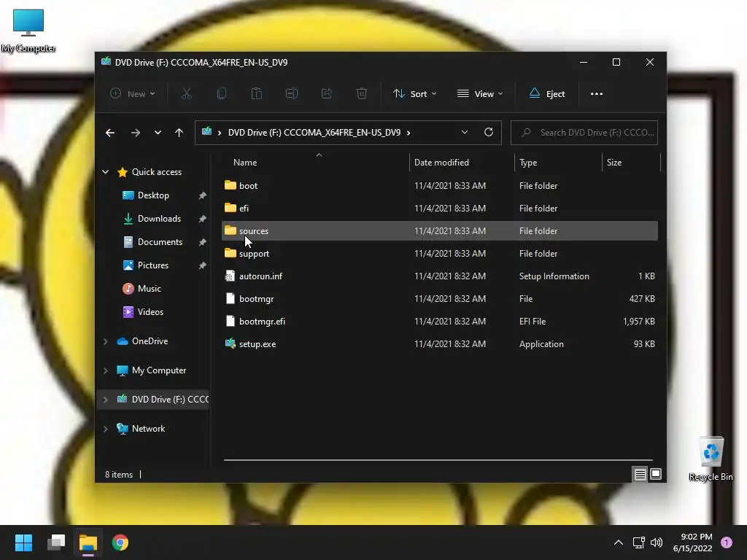Select the autorun.inf file icon
The height and width of the screenshot is (560, 747).
[x=230, y=276]
